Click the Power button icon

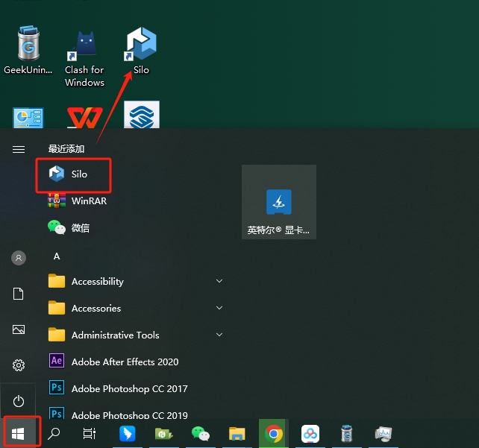point(19,401)
